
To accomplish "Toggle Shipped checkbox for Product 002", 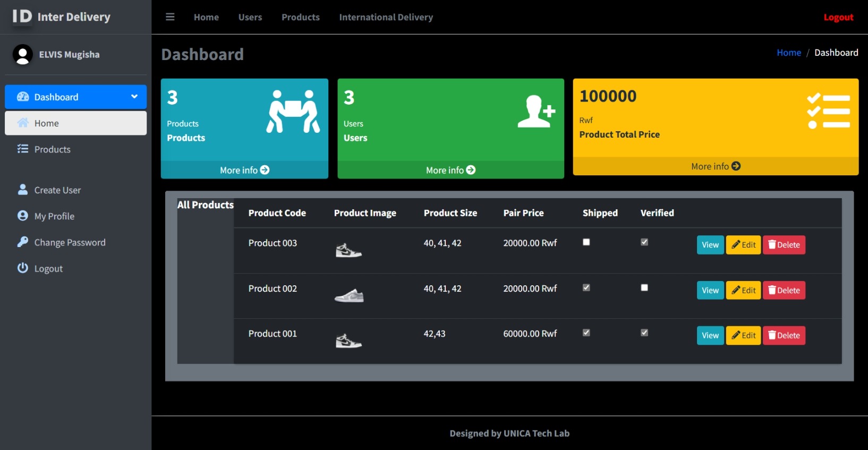I will click(x=586, y=287).
